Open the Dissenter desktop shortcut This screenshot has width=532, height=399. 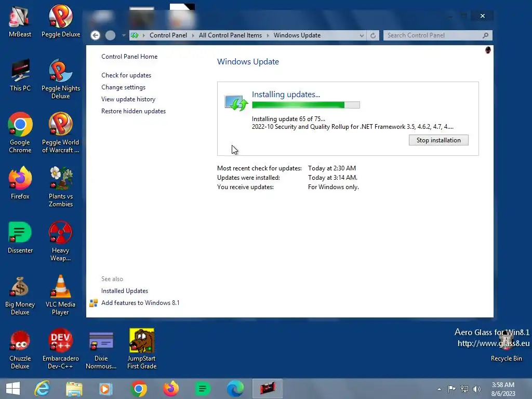click(20, 237)
